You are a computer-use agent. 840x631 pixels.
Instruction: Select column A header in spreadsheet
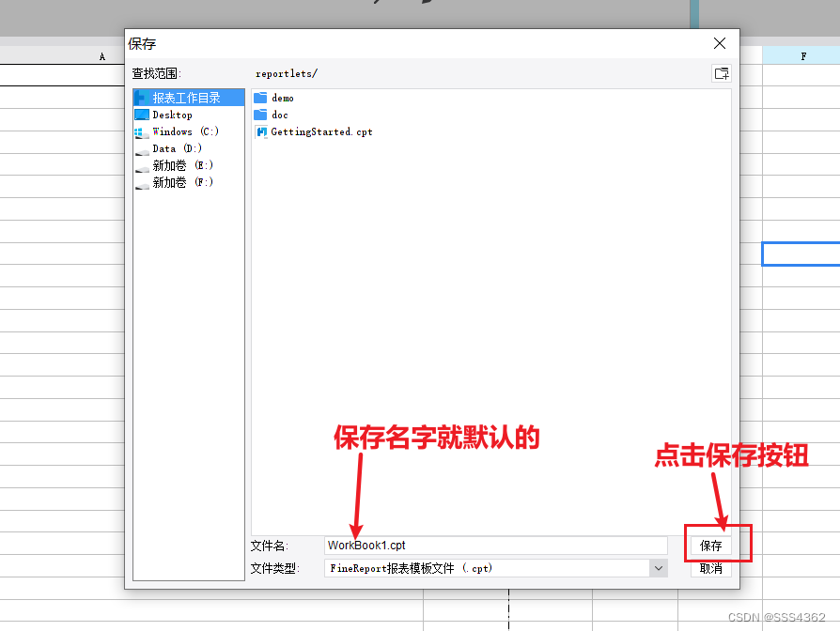62,55
